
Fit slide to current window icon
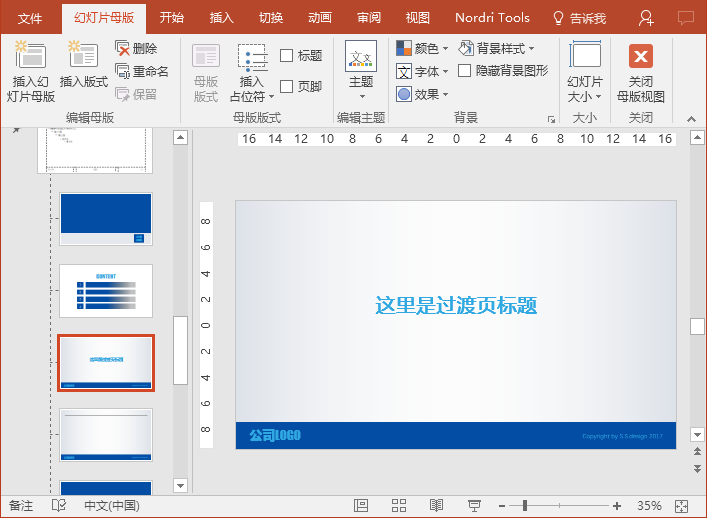(x=681, y=506)
